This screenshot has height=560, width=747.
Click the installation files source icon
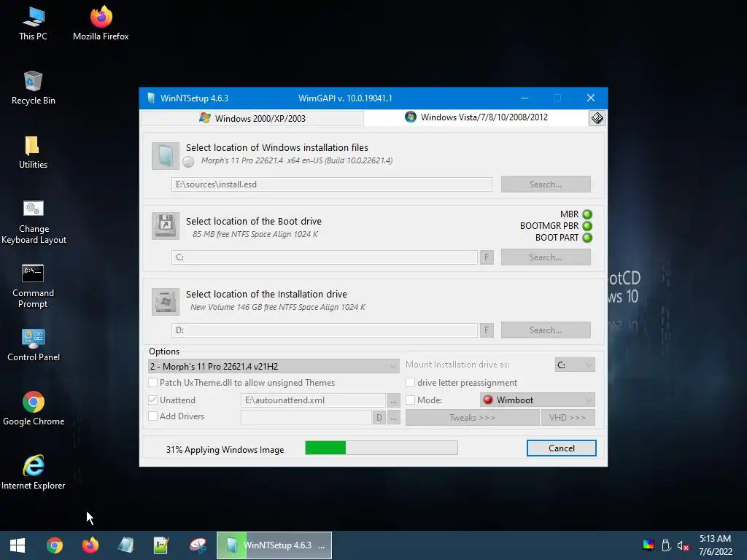coord(166,156)
